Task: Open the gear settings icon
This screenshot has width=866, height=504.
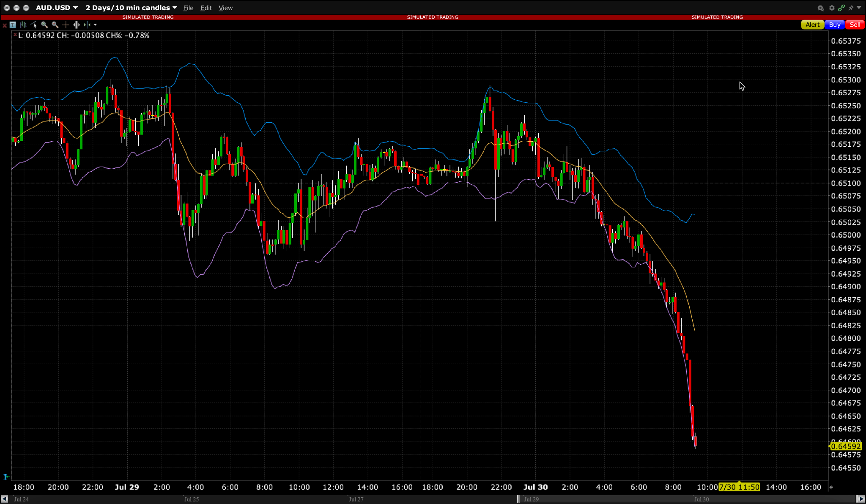Action: (832, 8)
